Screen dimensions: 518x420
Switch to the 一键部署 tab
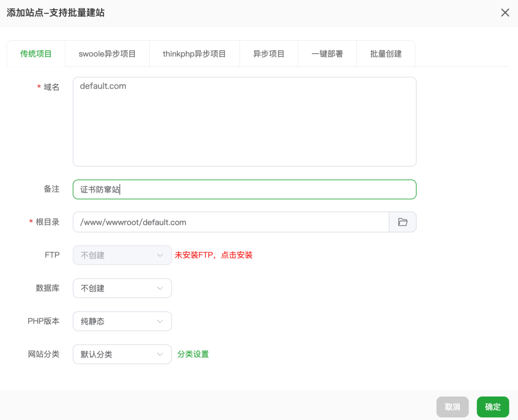click(327, 54)
